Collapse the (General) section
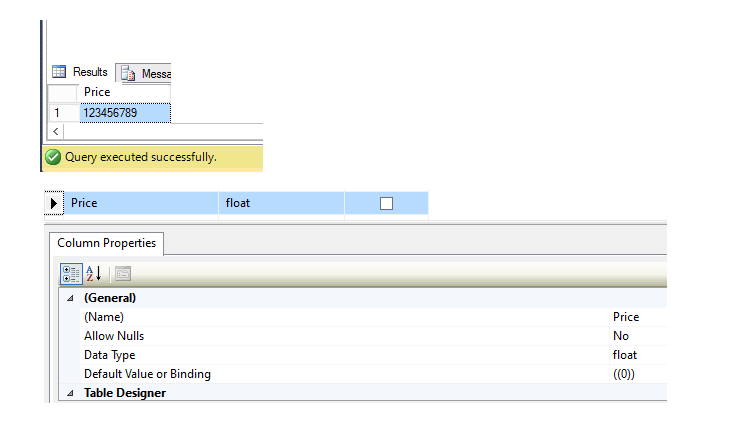 (x=70, y=299)
